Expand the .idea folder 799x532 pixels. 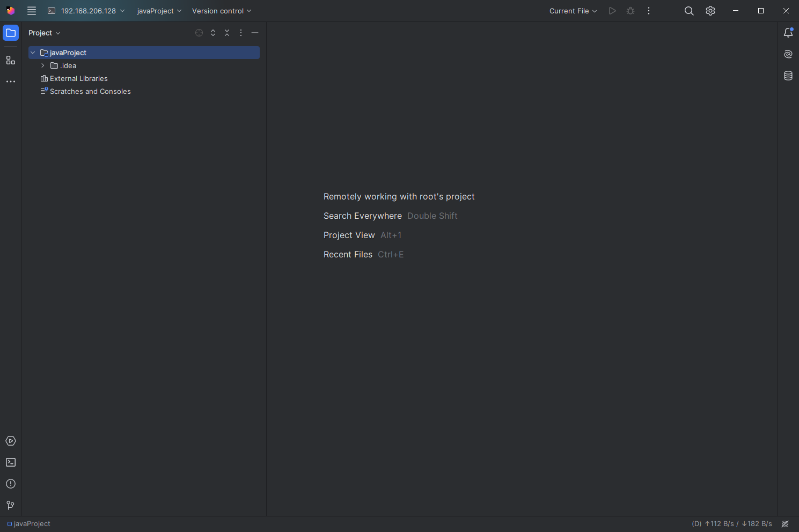tap(42, 65)
